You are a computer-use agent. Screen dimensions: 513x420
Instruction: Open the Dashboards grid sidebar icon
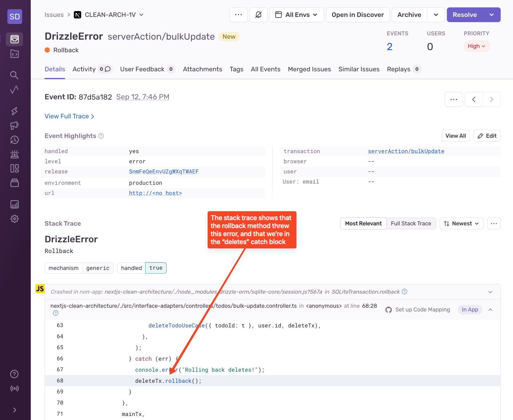(x=14, y=168)
